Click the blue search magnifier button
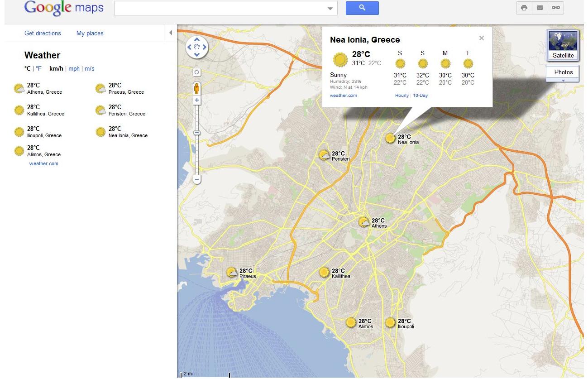Image resolution: width=588 pixels, height=379 pixels. click(362, 8)
